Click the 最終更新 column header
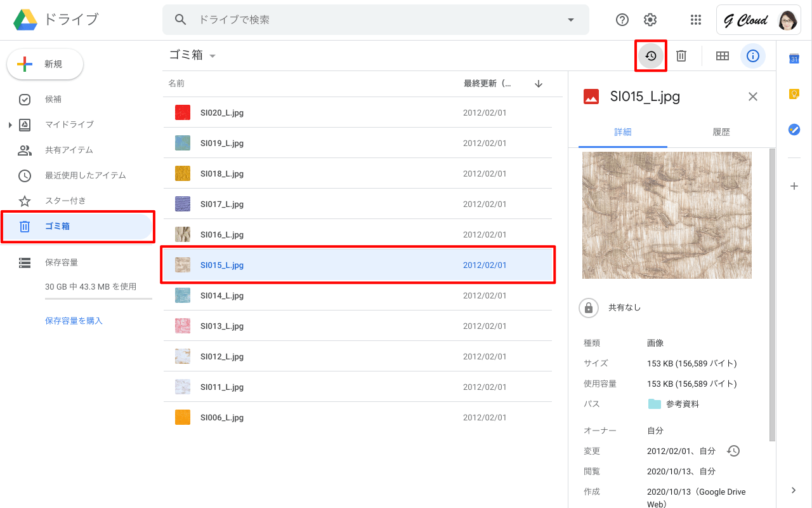The image size is (812, 508). point(487,83)
